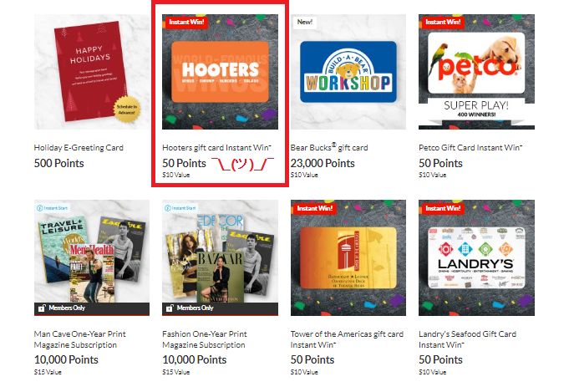Image resolution: width=569 pixels, height=392 pixels.
Task: Open the Bear Bucks gift card title link
Action: point(329,147)
